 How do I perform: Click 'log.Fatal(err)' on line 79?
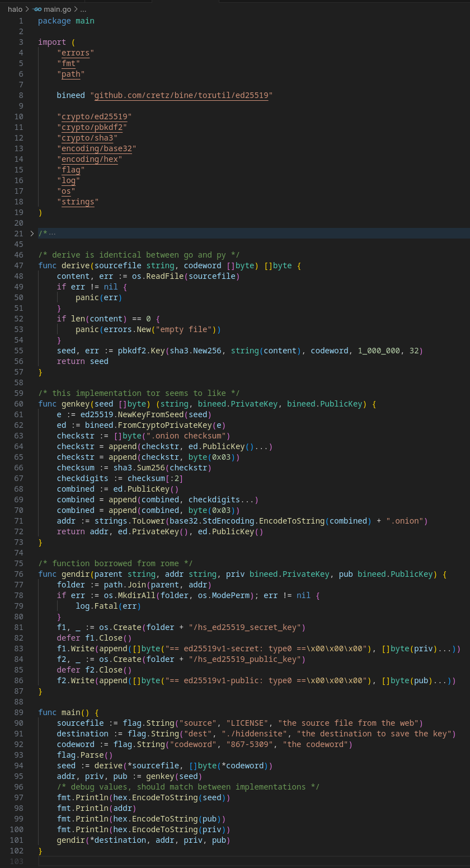[109, 606]
